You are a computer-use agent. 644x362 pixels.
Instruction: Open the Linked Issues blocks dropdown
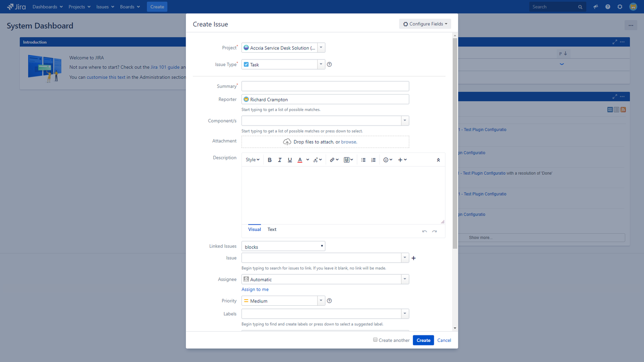tap(283, 246)
